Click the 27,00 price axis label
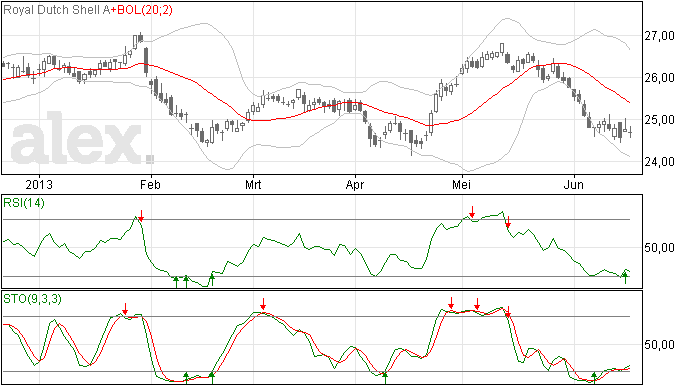 point(659,36)
